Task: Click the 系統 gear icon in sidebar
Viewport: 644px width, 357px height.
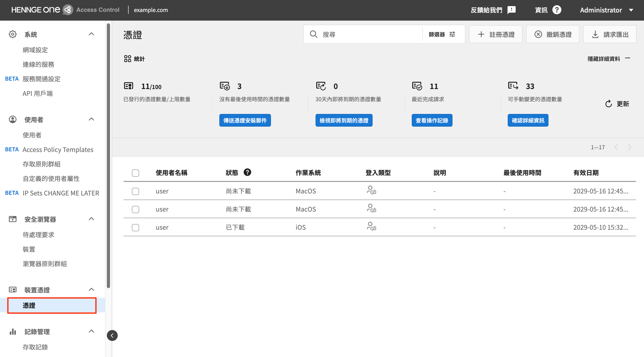Action: [12, 34]
